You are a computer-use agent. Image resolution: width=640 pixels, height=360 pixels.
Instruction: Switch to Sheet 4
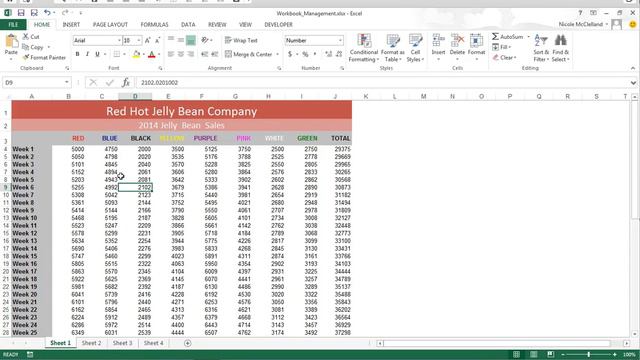[x=153, y=343]
